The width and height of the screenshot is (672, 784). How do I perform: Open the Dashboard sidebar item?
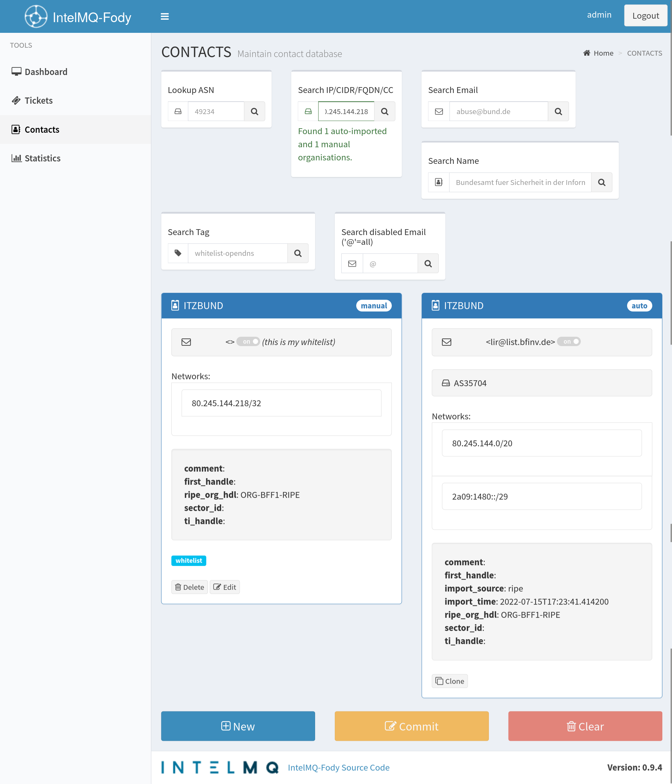tap(45, 72)
